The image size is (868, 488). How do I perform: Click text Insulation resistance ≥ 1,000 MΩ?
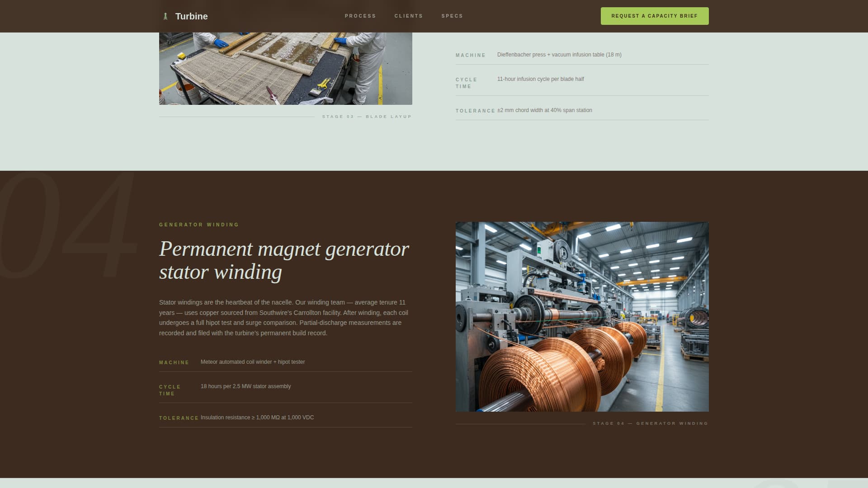click(x=257, y=418)
